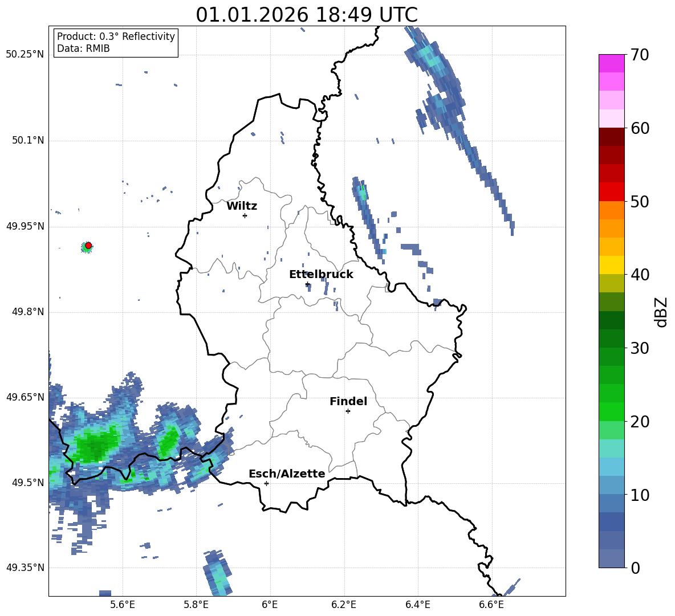
Task: Click the small echo patch below 5.8°E
Action: tap(218, 573)
